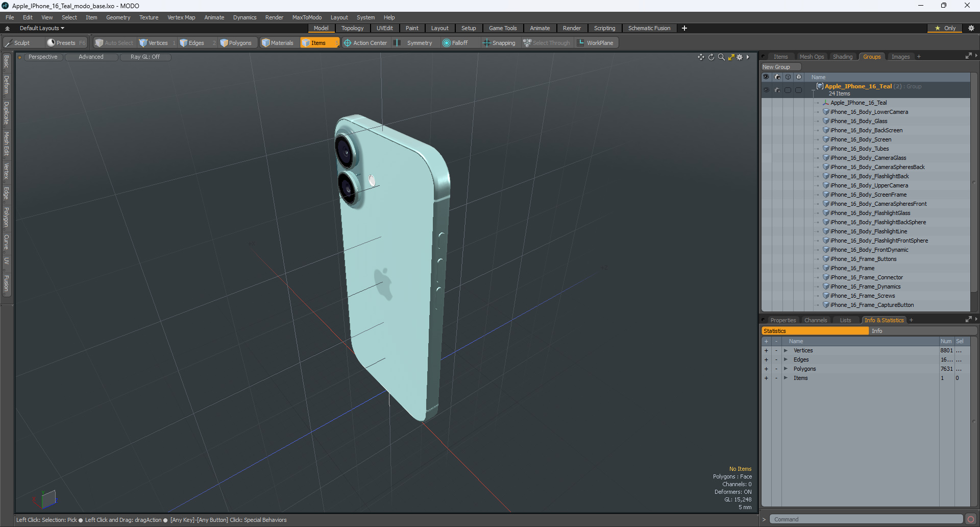This screenshot has width=980, height=527.
Task: Open the Action Center options
Action: [x=365, y=43]
